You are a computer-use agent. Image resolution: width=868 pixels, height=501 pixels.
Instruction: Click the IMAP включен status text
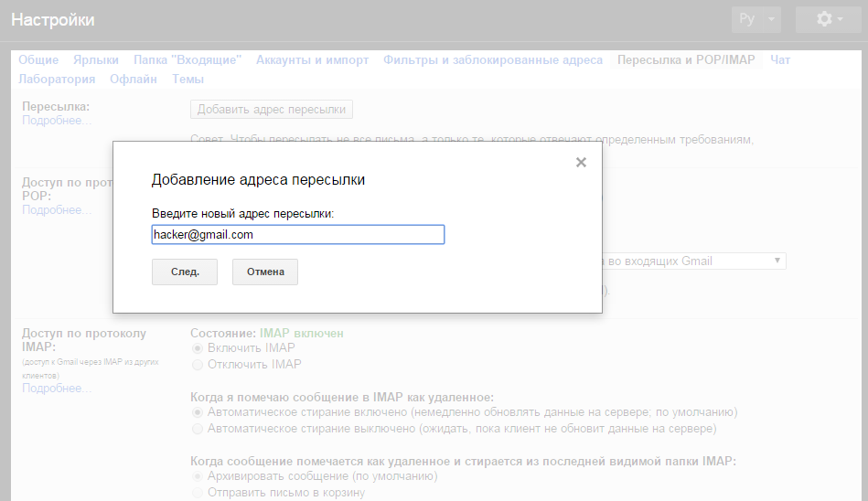pos(302,334)
